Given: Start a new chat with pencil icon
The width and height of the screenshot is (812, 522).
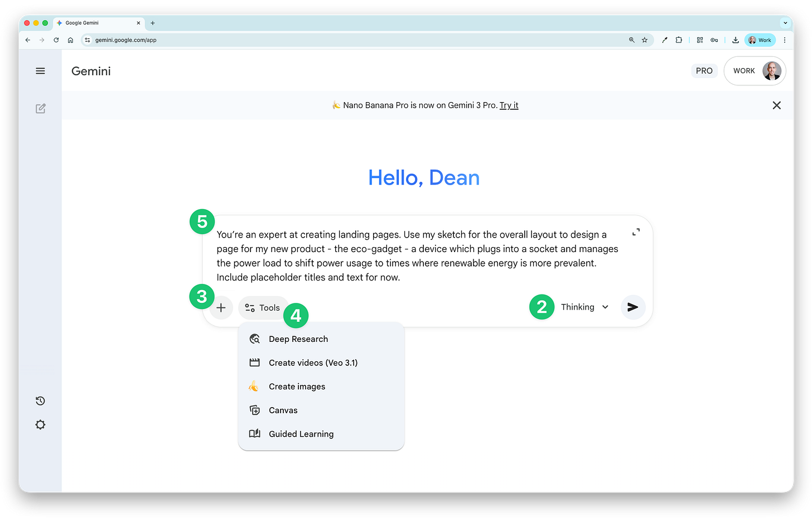Looking at the screenshot, I should pos(40,108).
